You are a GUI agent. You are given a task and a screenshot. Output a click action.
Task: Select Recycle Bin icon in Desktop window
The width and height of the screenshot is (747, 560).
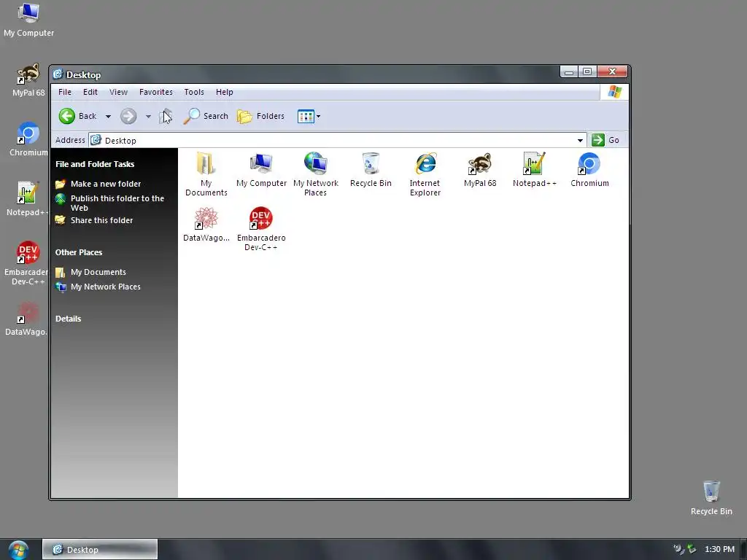click(x=371, y=163)
